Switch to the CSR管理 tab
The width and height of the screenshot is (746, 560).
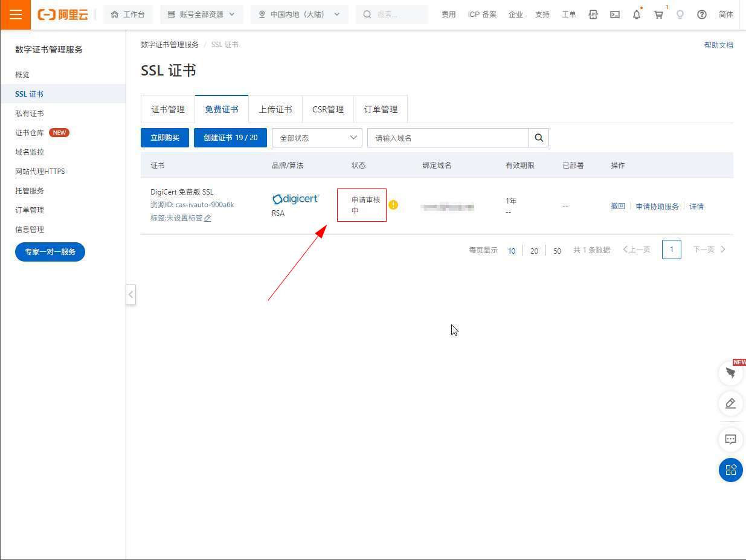(328, 109)
